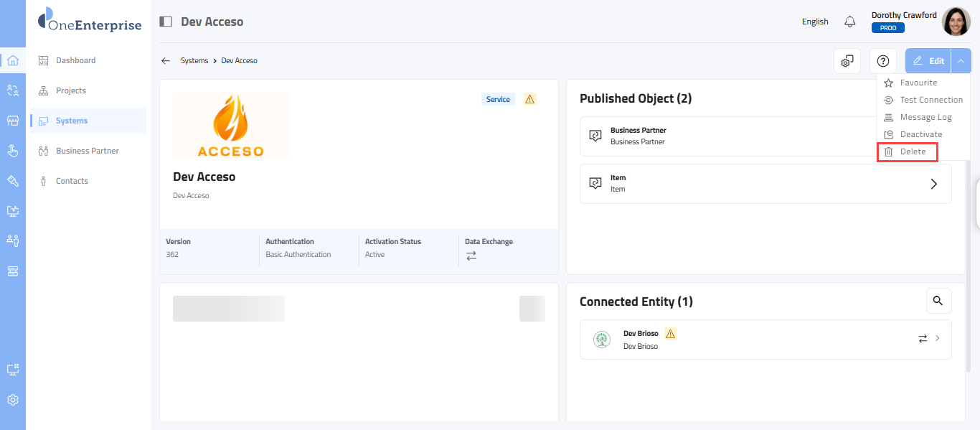The width and height of the screenshot is (980, 430).
Task: Click the warning icon next to Service badge
Action: [530, 99]
